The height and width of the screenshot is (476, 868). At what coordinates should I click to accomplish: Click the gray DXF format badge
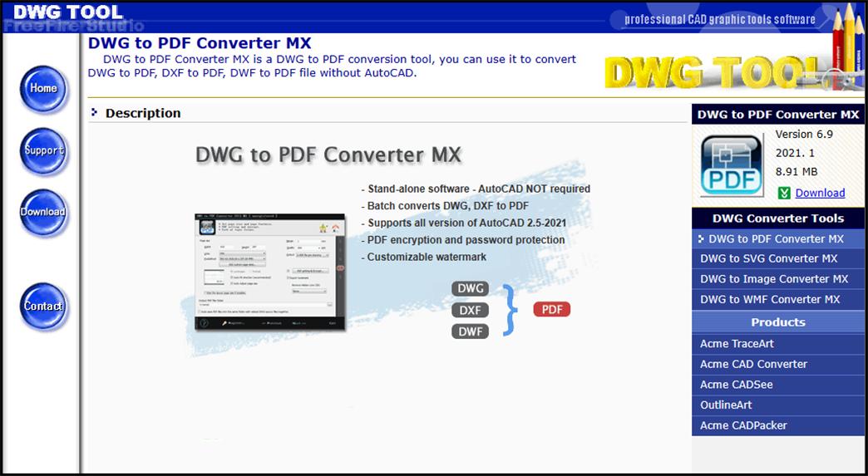[470, 310]
